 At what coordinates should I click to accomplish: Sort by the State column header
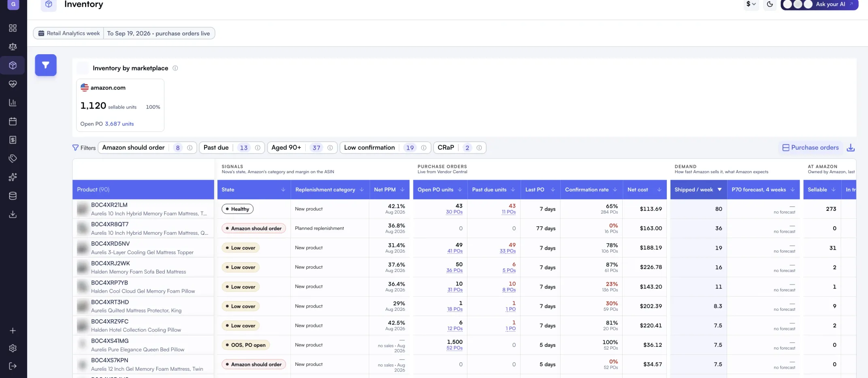coord(253,189)
